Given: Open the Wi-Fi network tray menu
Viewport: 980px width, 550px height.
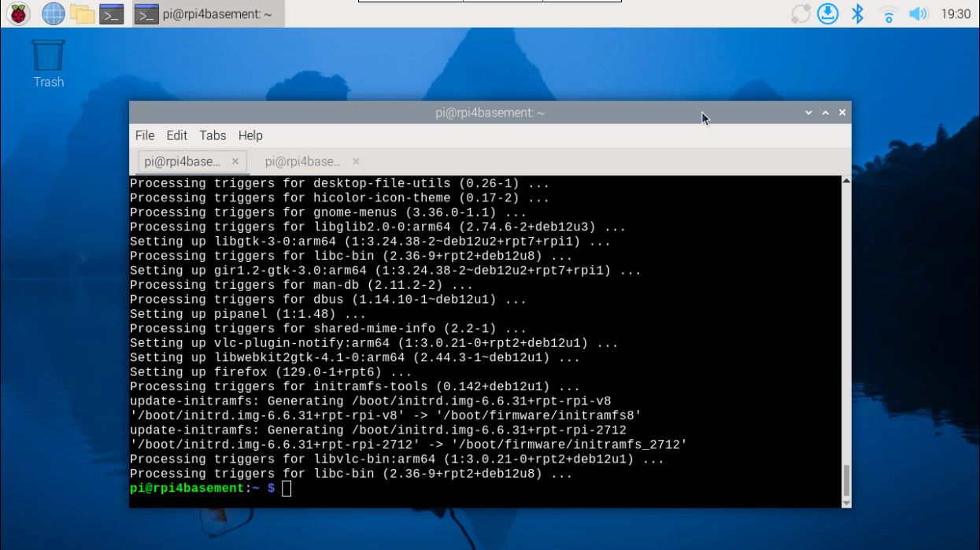Looking at the screenshot, I should point(888,13).
